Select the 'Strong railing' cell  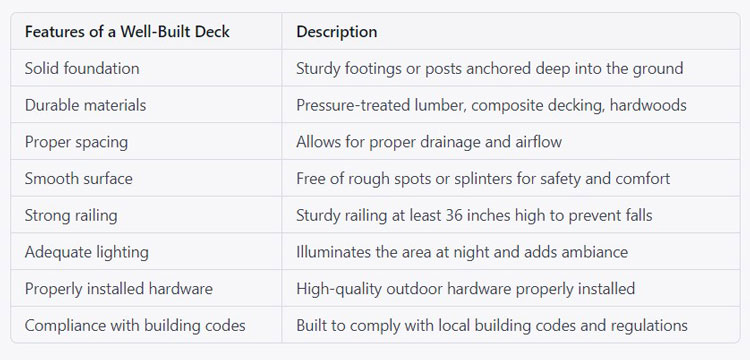[71, 216]
